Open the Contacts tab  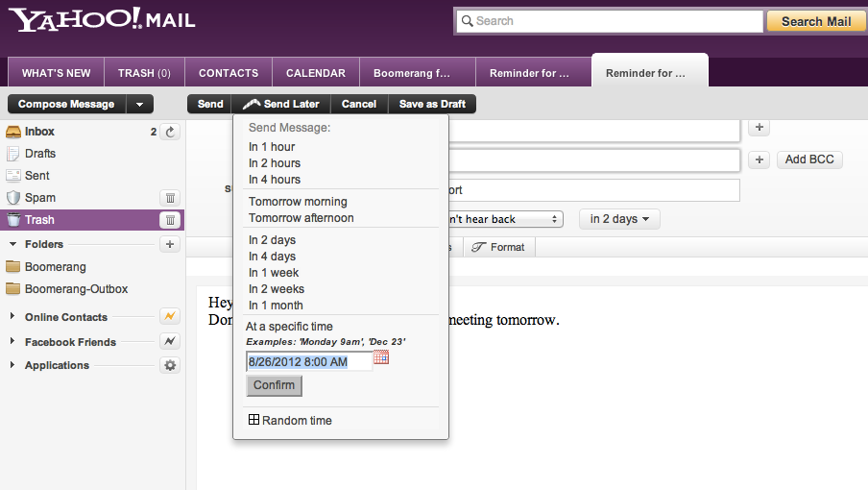229,73
